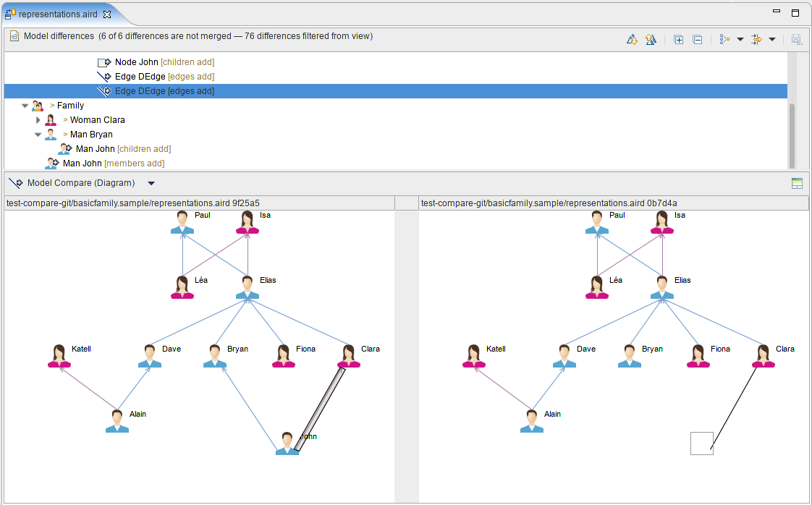This screenshot has height=505, width=812.
Task: Click the save comparison icon
Action: click(796, 39)
